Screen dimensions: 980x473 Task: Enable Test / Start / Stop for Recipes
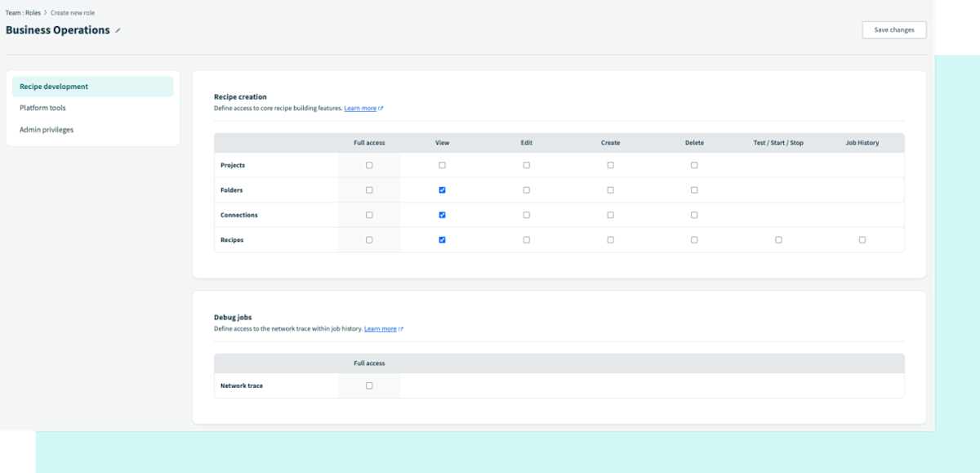778,239
